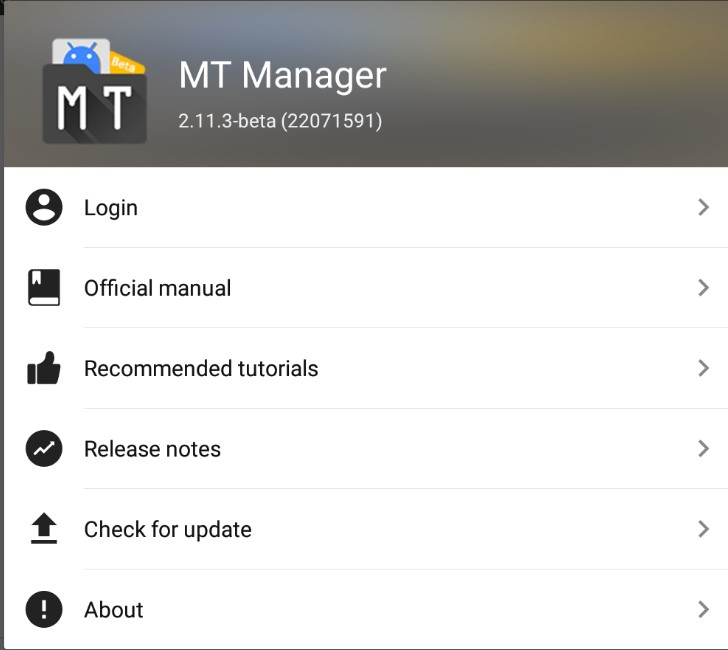Click the MT Manager app logo
The image size is (728, 650).
click(x=94, y=92)
